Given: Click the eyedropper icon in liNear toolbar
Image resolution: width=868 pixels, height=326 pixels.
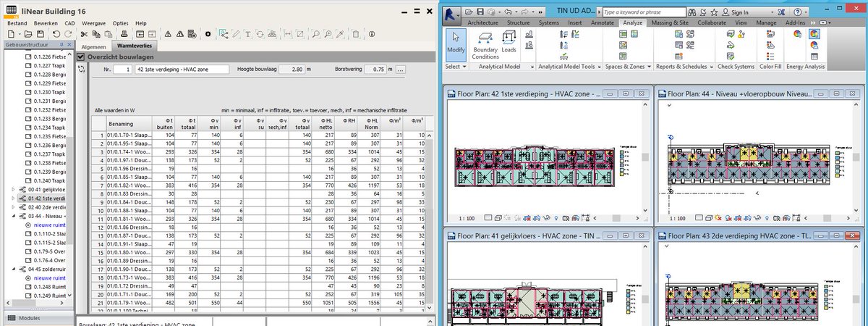Looking at the screenshot, I should coord(341,34).
